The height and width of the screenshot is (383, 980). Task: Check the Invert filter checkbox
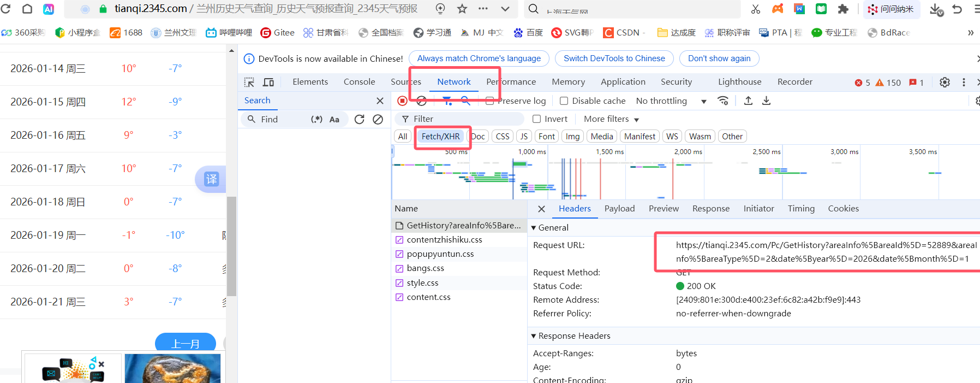[x=536, y=119]
